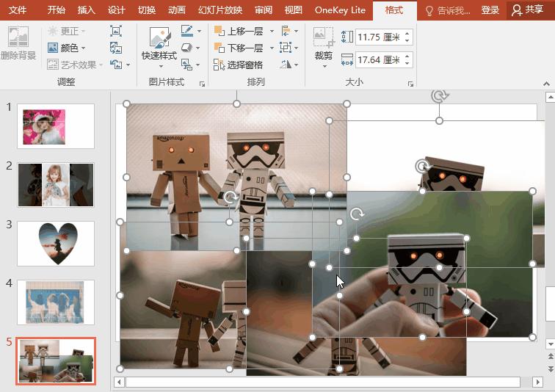Click the Picture Border pen icon
This screenshot has width=555, height=392.
[x=186, y=31]
